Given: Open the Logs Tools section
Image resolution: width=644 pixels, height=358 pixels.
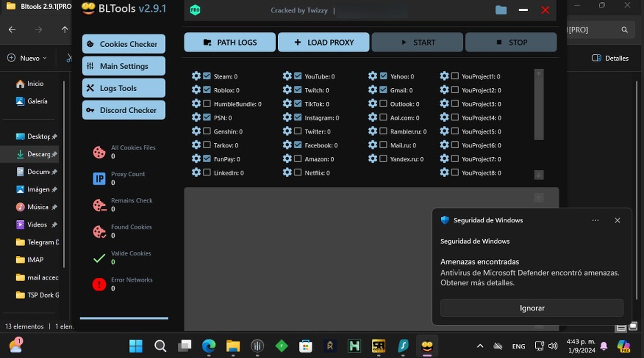Looking at the screenshot, I should click(x=123, y=88).
